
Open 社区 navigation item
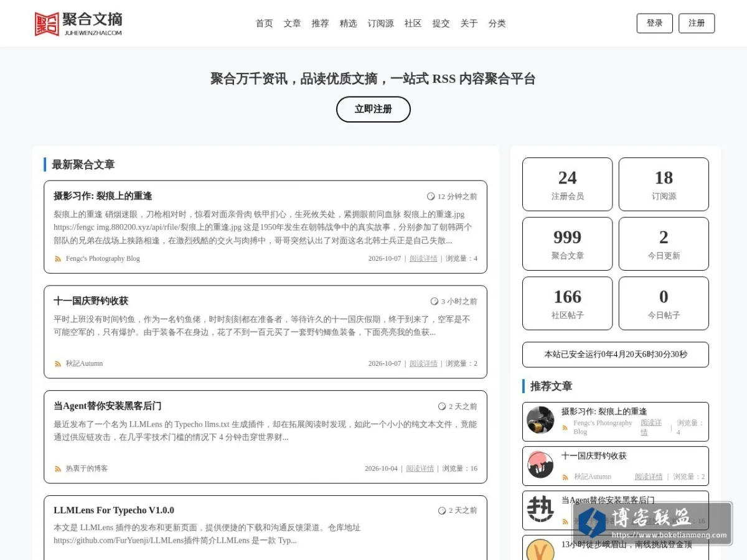point(413,24)
